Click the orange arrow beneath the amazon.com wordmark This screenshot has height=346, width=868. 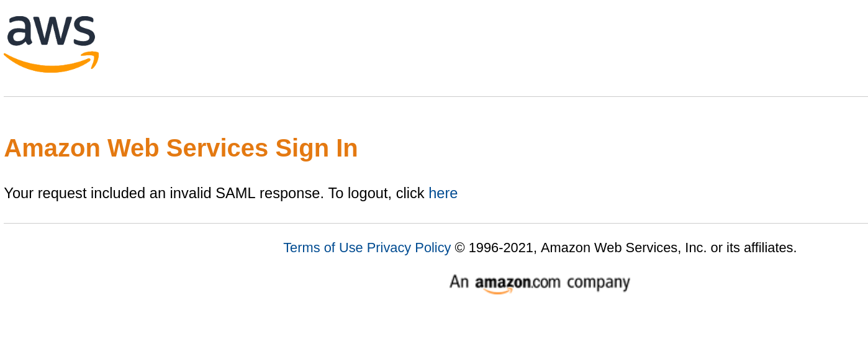[x=497, y=291]
